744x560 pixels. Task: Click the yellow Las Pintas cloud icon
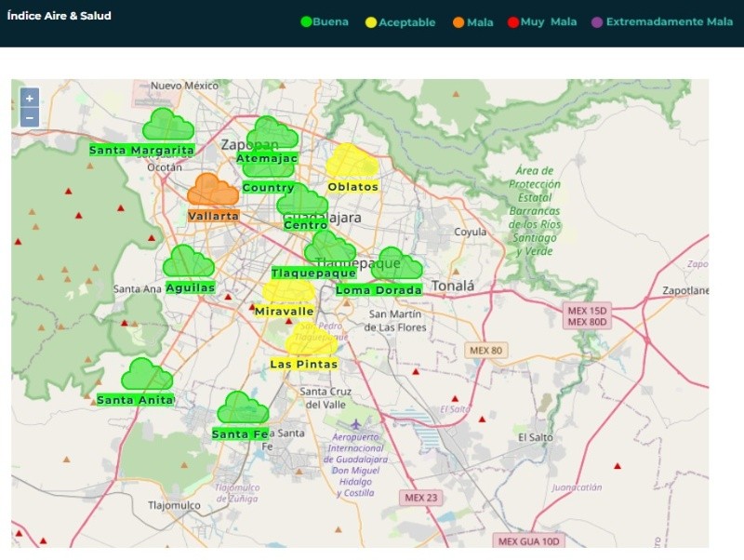tap(311, 340)
